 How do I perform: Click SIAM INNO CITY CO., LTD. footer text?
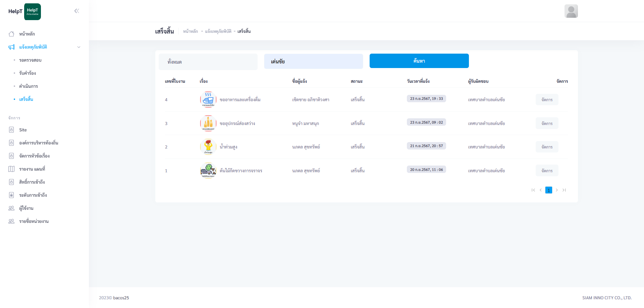click(x=607, y=298)
